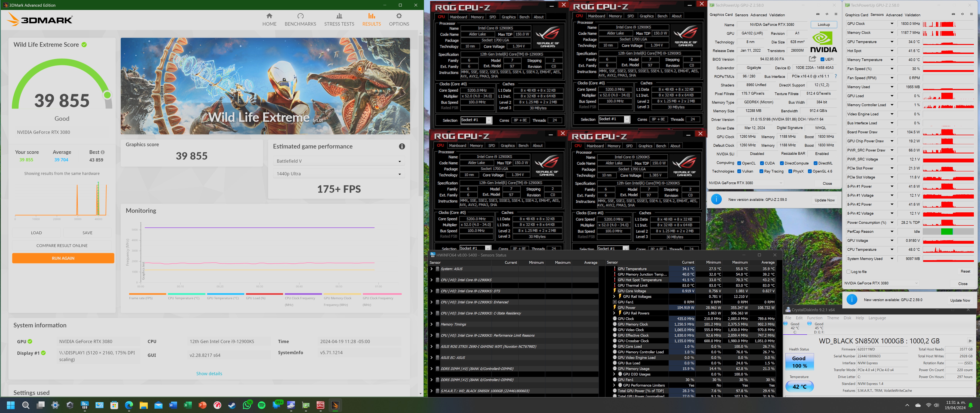
Task: Open STRESS TESTS in 3DMark
Action: tap(339, 19)
